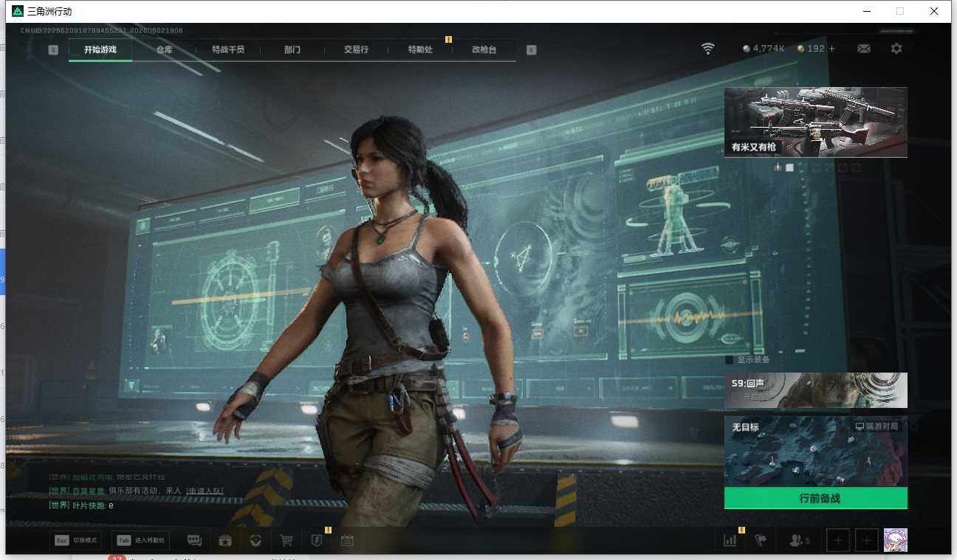This screenshot has width=957, height=560.
Task: Toggle the 显示装备 checkbox
Action: click(730, 360)
